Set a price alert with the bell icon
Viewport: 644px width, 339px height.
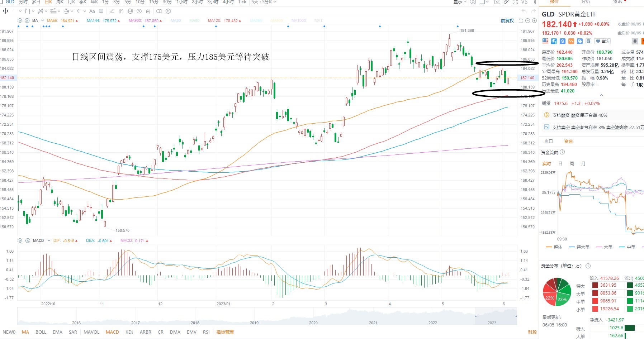[635, 41]
